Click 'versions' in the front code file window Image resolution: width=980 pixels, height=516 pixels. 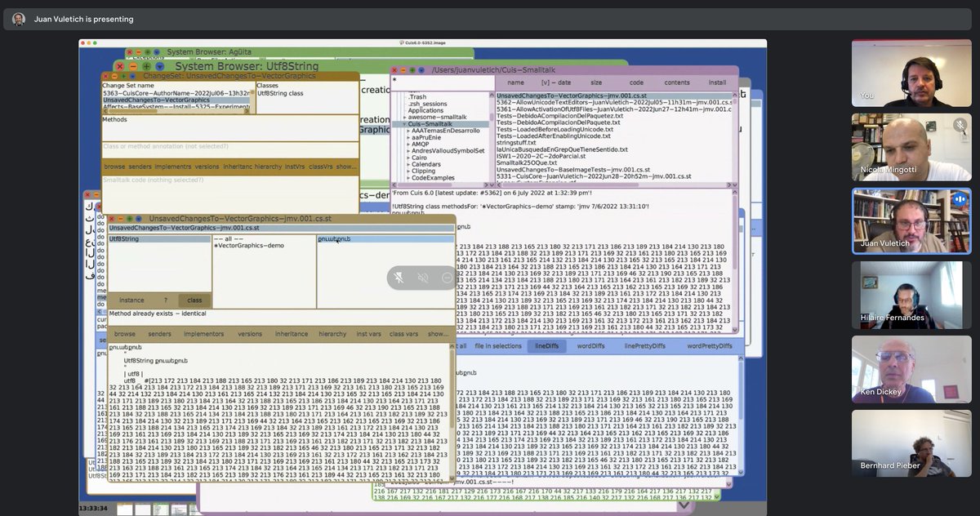[250, 334]
